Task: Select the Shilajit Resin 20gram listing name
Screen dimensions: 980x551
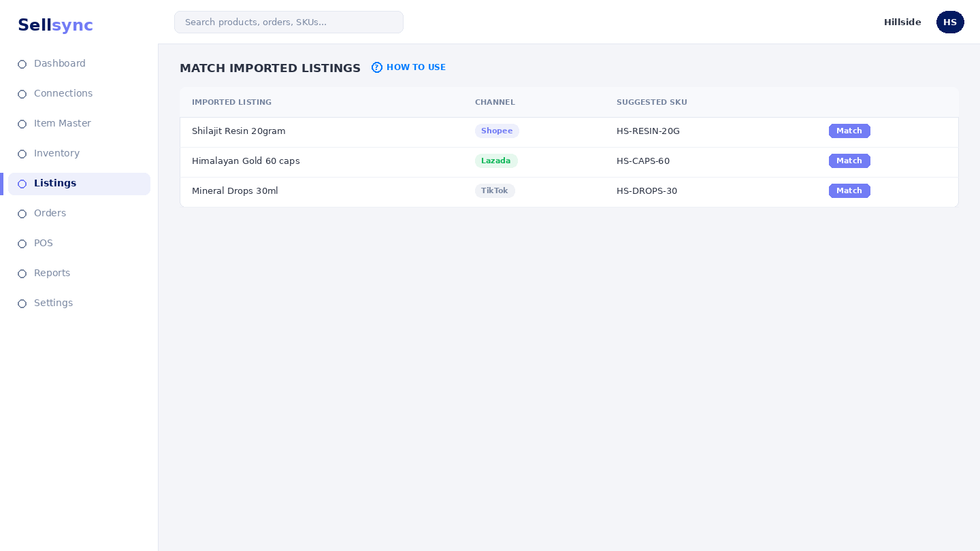Action: point(239,131)
